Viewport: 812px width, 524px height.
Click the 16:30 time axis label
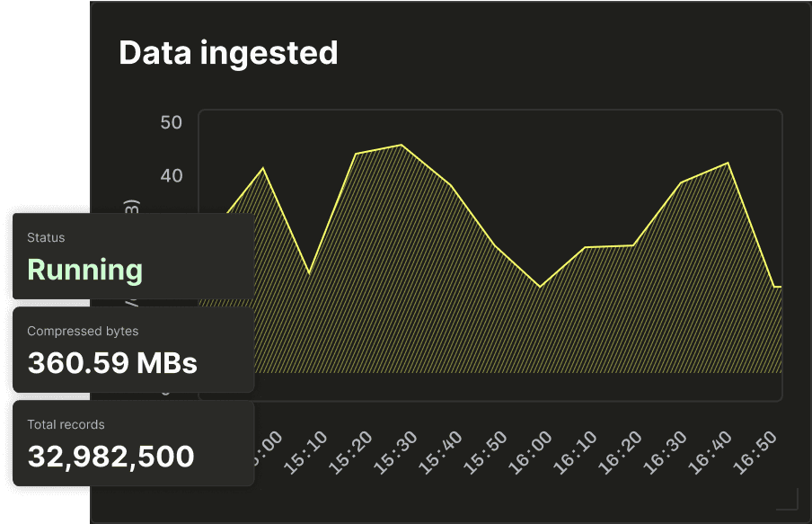point(666,452)
